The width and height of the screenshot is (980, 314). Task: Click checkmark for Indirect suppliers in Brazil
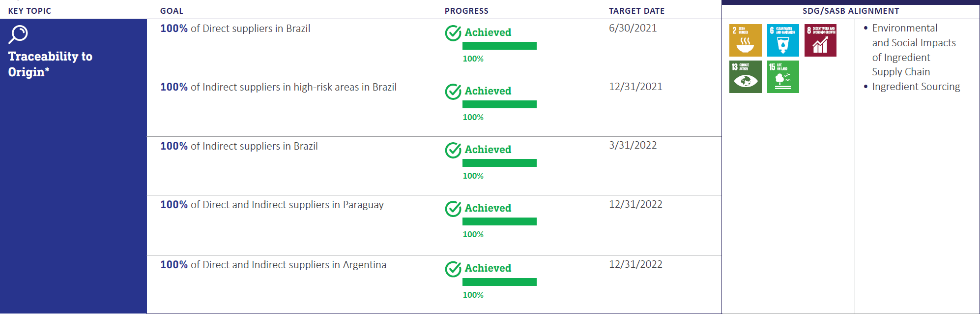453,150
